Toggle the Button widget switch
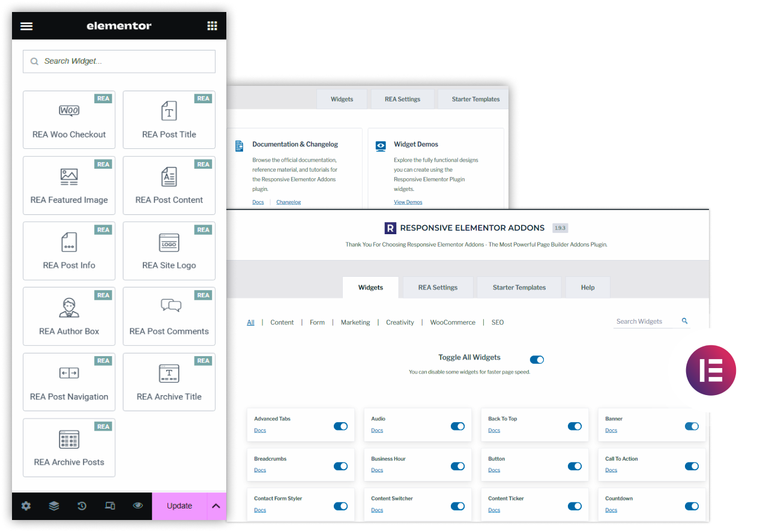 point(574,466)
